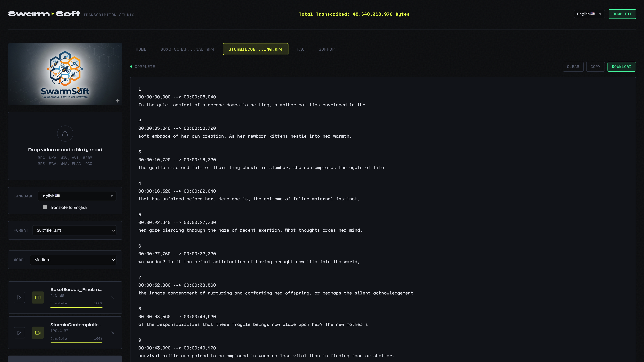
Task: Click the SwarmSoft banner image
Action: 65,74
